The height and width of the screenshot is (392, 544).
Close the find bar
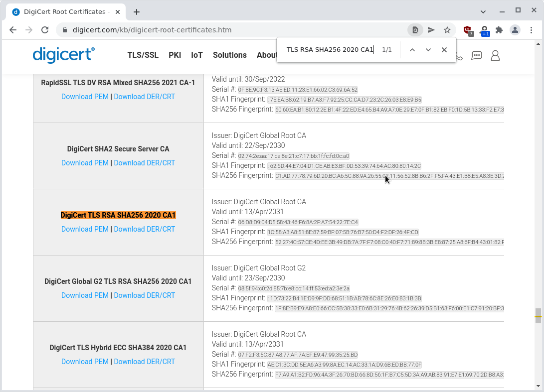coord(444,50)
